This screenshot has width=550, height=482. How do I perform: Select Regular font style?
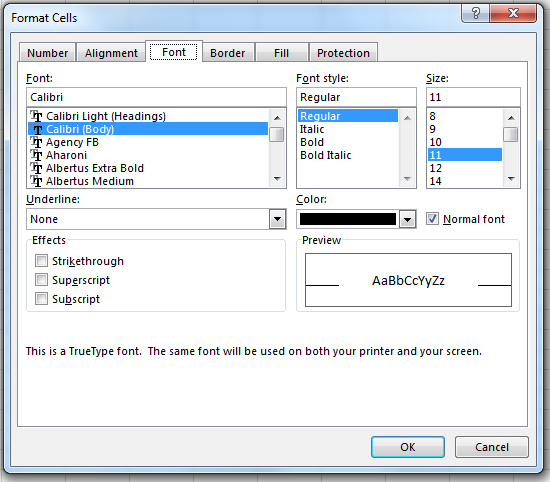348,116
